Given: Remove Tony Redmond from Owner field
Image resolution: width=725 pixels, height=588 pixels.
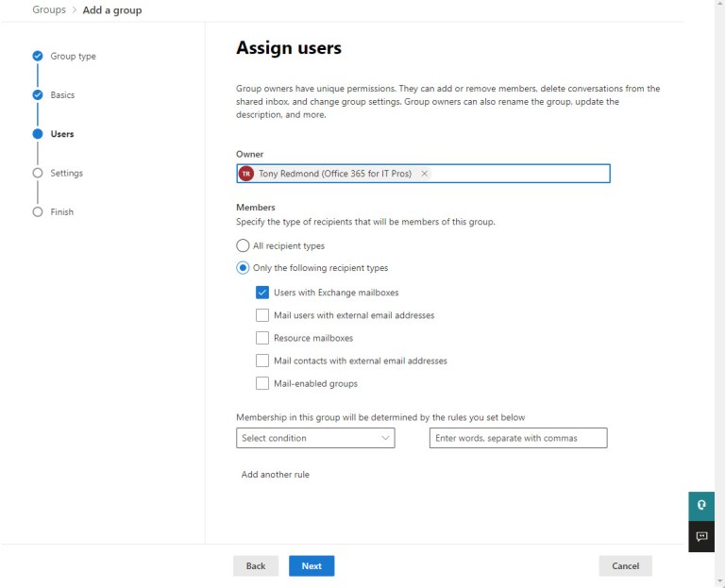Looking at the screenshot, I should [x=424, y=174].
